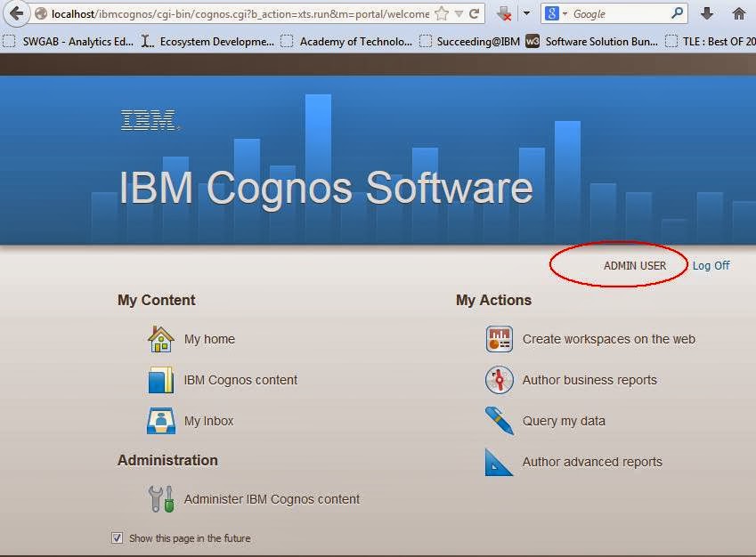The height and width of the screenshot is (557, 756).
Task: Click the Log Off link
Action: 711,265
